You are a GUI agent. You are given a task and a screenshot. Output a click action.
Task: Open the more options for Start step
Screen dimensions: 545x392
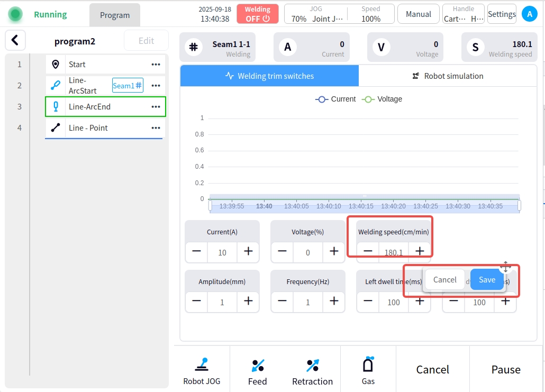pyautogui.click(x=156, y=65)
